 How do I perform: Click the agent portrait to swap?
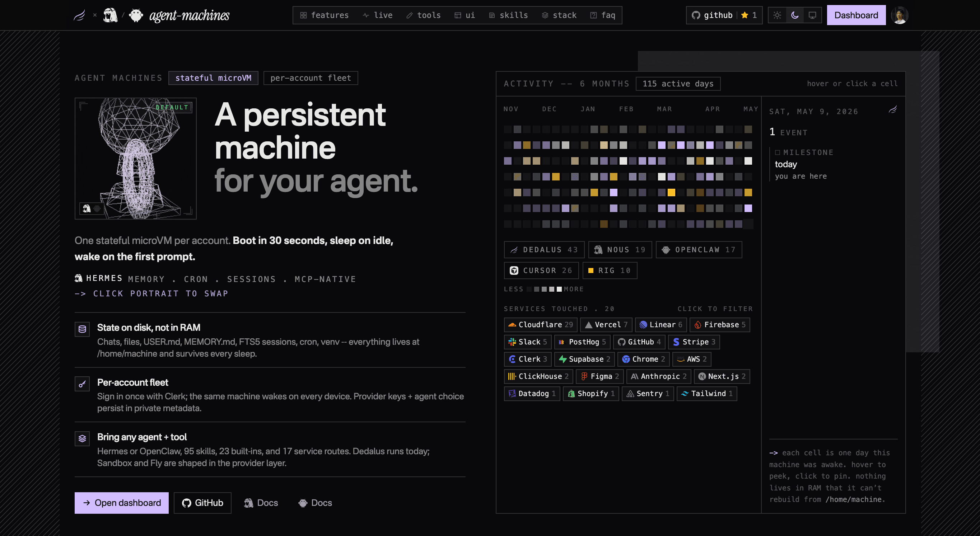(135, 159)
